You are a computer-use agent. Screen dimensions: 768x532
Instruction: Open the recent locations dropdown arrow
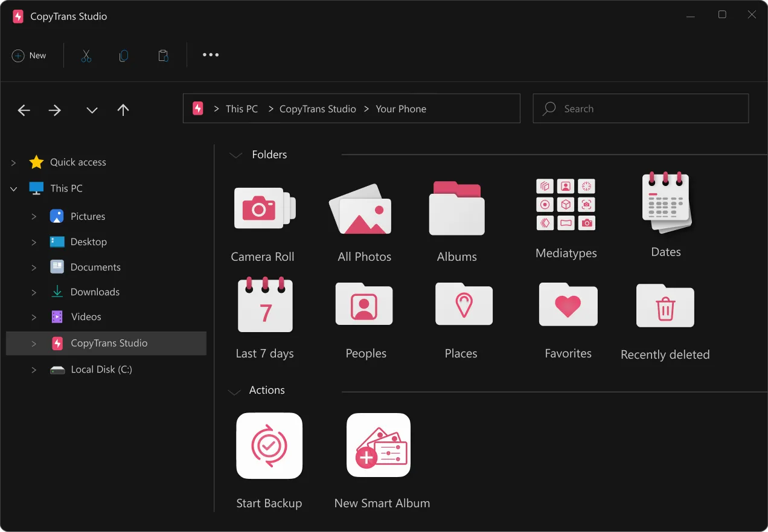pos(92,110)
